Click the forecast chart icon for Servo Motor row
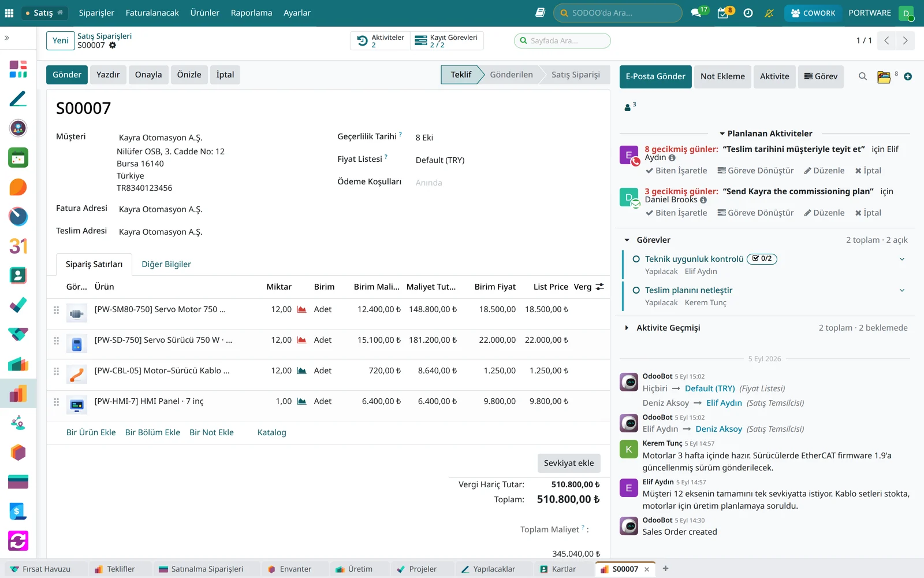 click(x=301, y=309)
